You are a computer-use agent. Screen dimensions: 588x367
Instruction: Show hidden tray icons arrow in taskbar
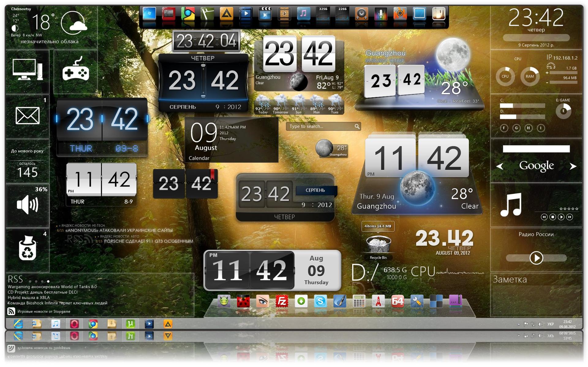518,324
